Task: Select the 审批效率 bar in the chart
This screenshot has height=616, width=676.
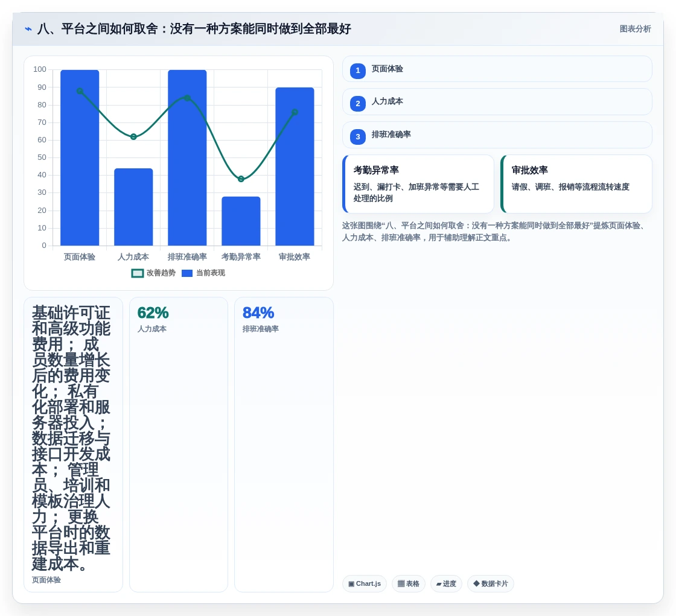Action: click(x=295, y=167)
